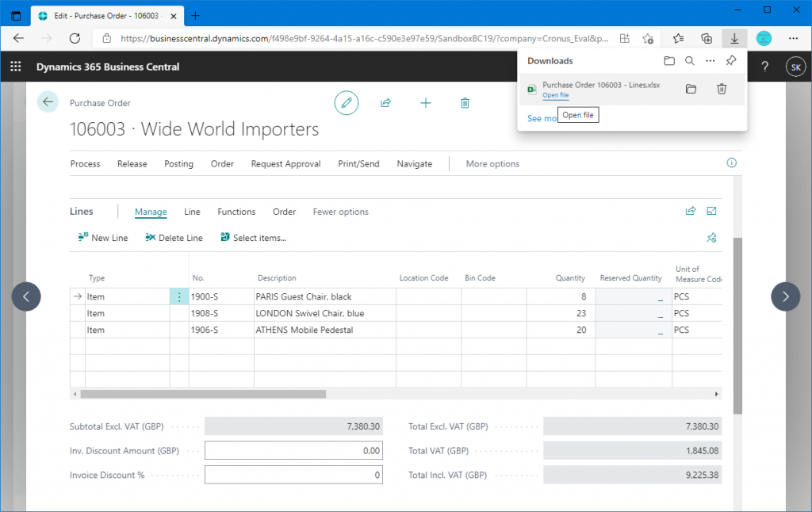Click the browser address bar URL
Image resolution: width=812 pixels, height=512 pixels.
[364, 38]
